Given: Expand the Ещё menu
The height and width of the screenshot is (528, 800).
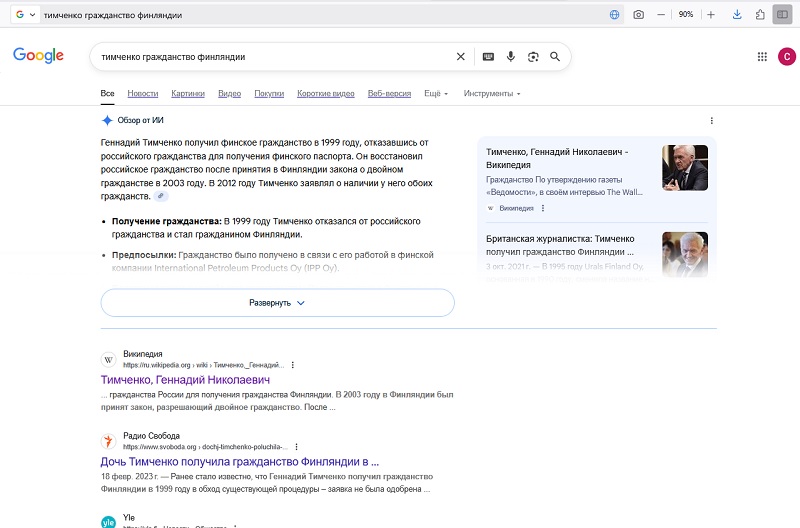Looking at the screenshot, I should pyautogui.click(x=436, y=93).
